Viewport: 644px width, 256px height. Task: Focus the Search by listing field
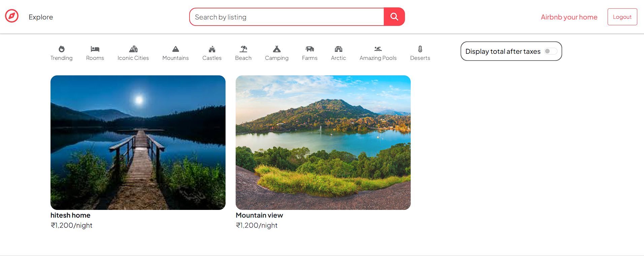click(287, 17)
